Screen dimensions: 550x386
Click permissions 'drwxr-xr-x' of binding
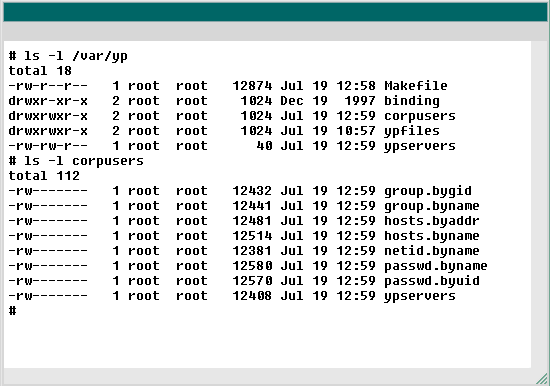point(48,101)
